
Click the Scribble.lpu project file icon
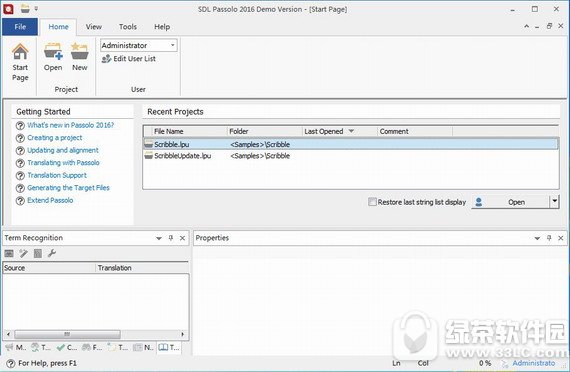[x=148, y=144]
